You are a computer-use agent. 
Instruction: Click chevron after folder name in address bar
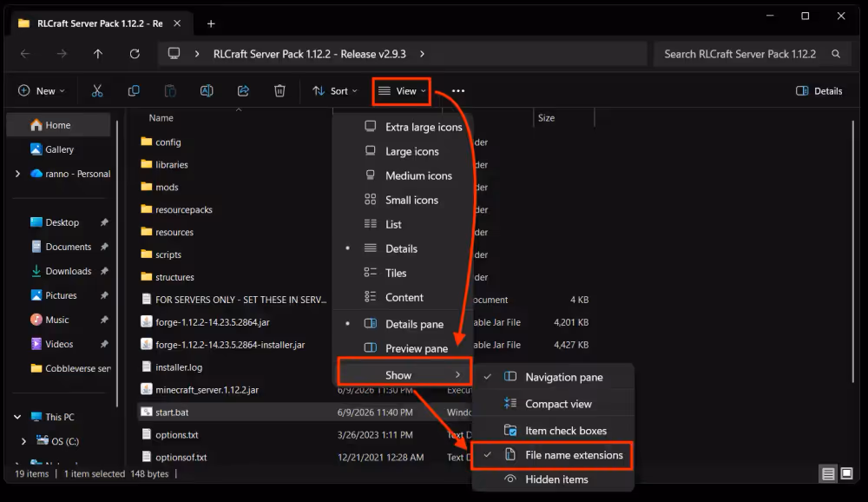tap(422, 54)
